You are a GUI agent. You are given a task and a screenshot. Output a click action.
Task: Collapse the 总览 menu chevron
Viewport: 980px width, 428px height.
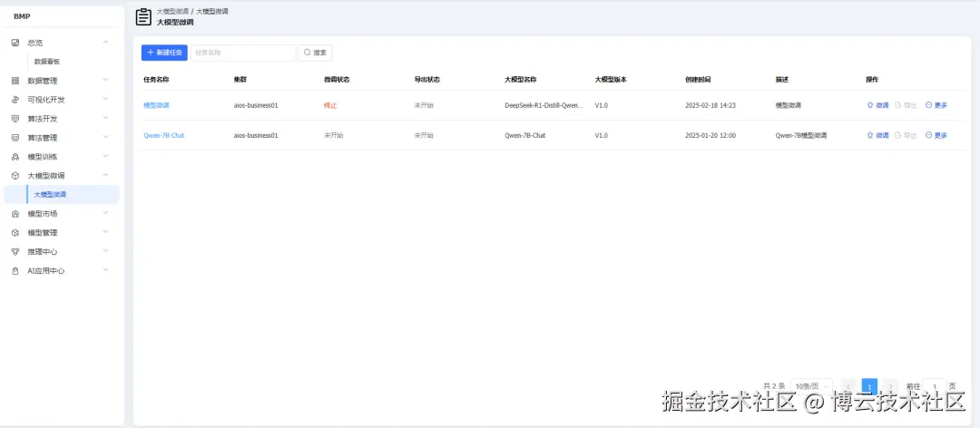point(105,42)
